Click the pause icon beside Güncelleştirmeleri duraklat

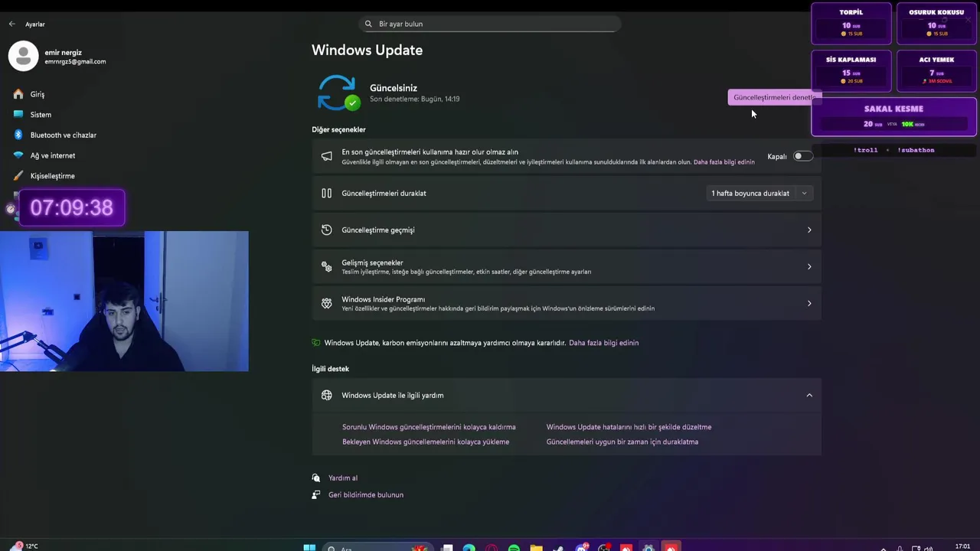(x=327, y=194)
